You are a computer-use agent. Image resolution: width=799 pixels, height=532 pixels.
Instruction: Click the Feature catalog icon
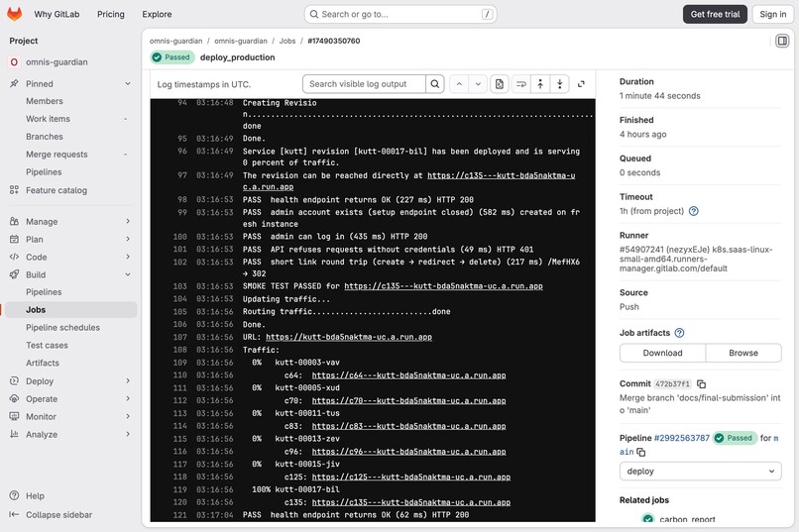tap(14, 190)
